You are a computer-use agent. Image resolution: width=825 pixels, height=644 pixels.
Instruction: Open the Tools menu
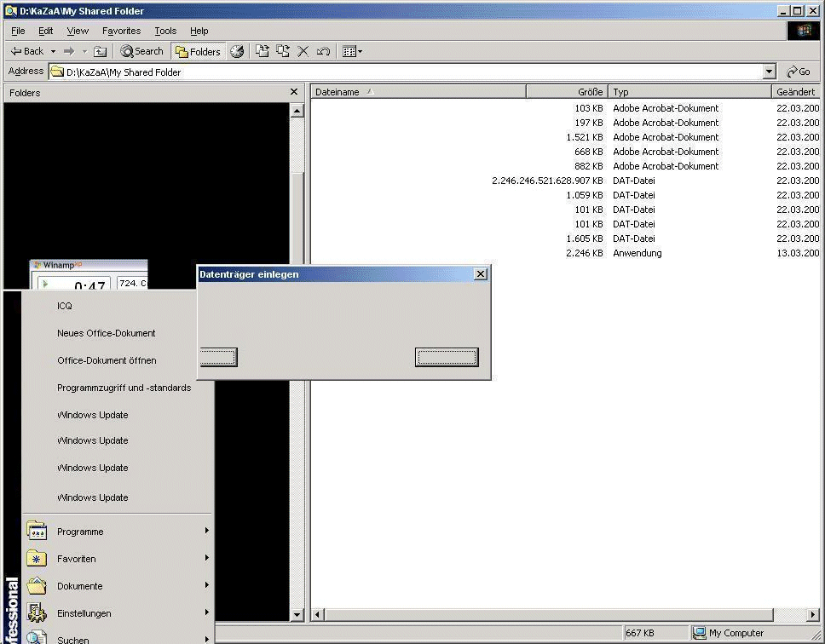(x=165, y=31)
